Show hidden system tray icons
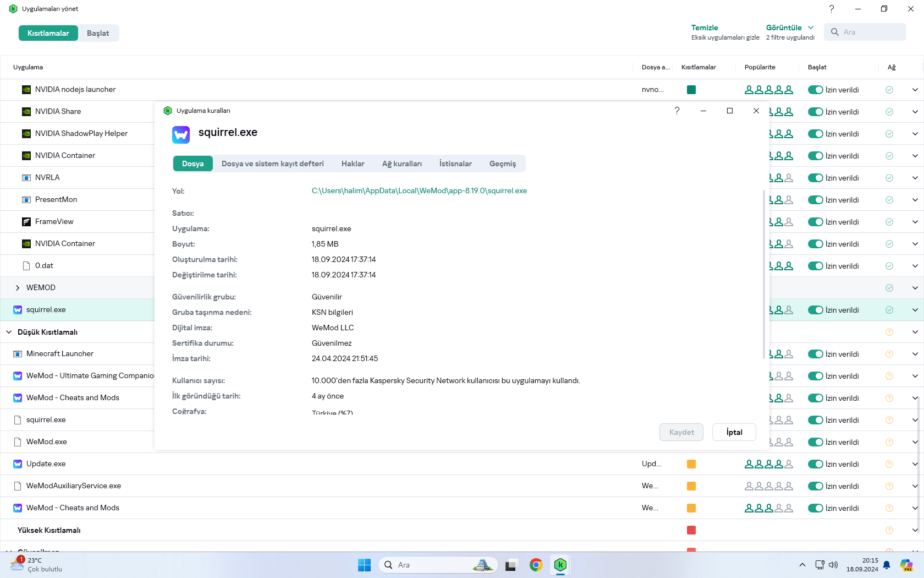Viewport: 924px width, 578px height. pyautogui.click(x=802, y=565)
